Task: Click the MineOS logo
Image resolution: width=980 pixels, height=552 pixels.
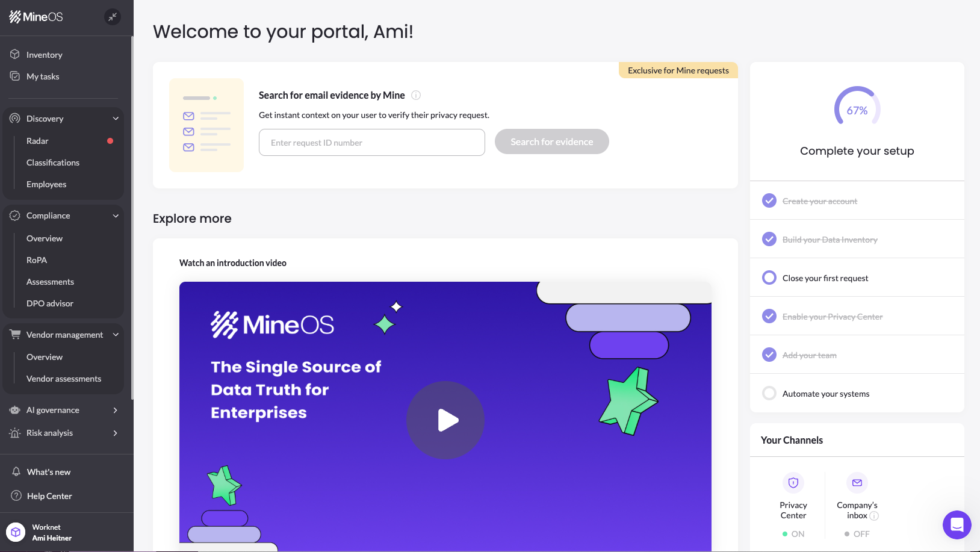Action: 36,17
